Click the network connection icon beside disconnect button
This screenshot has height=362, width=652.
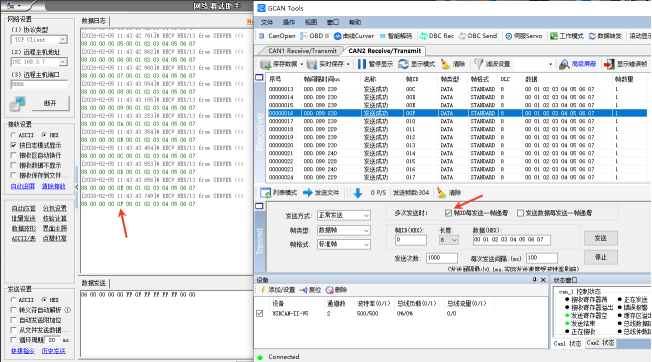pos(17,103)
